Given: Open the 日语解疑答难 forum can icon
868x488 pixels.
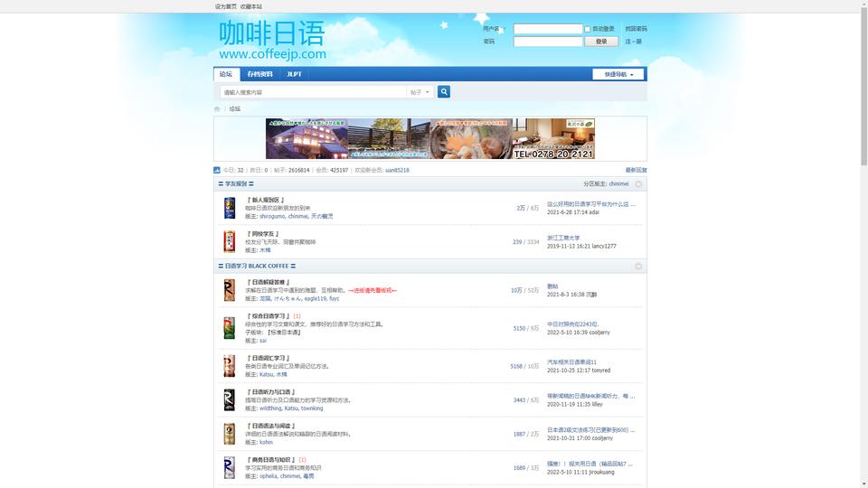Looking at the screenshot, I should click(x=229, y=290).
